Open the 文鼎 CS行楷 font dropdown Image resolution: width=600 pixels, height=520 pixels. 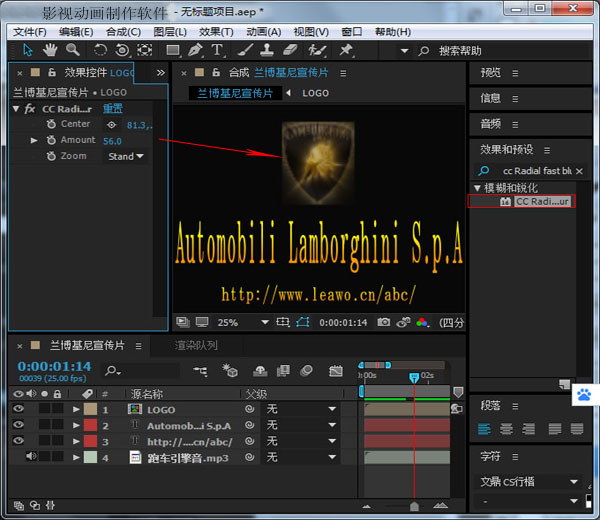(x=528, y=482)
